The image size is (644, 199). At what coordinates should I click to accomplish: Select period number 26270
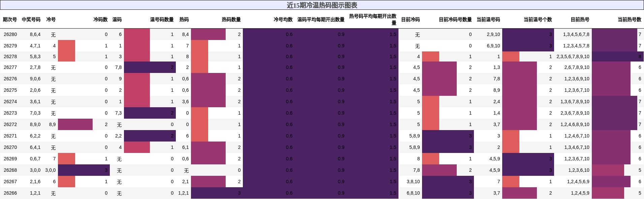(x=10, y=147)
